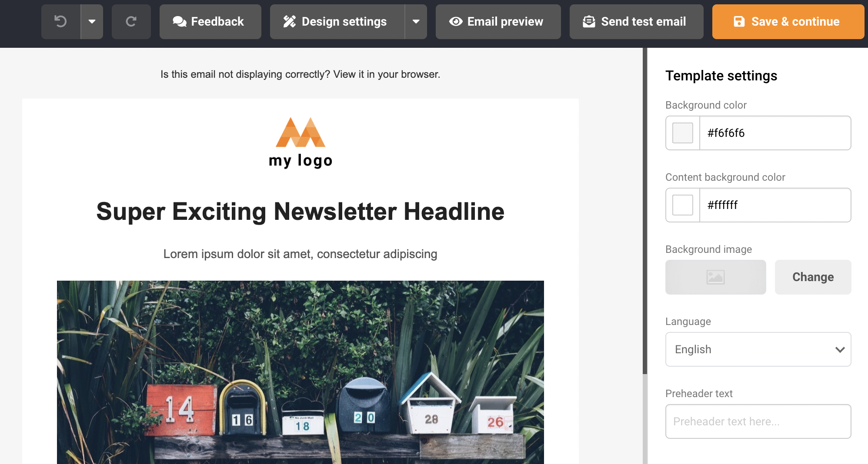Click background image placeholder thumbnail
Screen dimensions: 868x464
pyautogui.click(x=716, y=277)
